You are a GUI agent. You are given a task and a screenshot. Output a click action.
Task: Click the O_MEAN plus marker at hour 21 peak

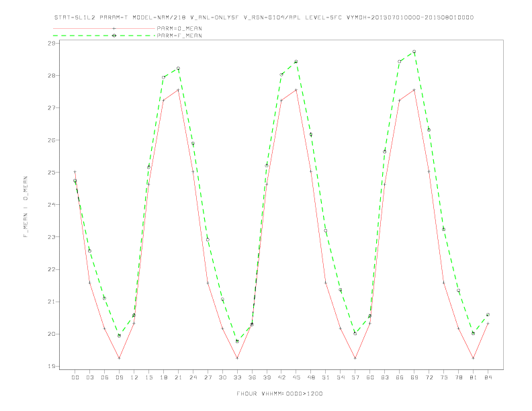coord(178,90)
